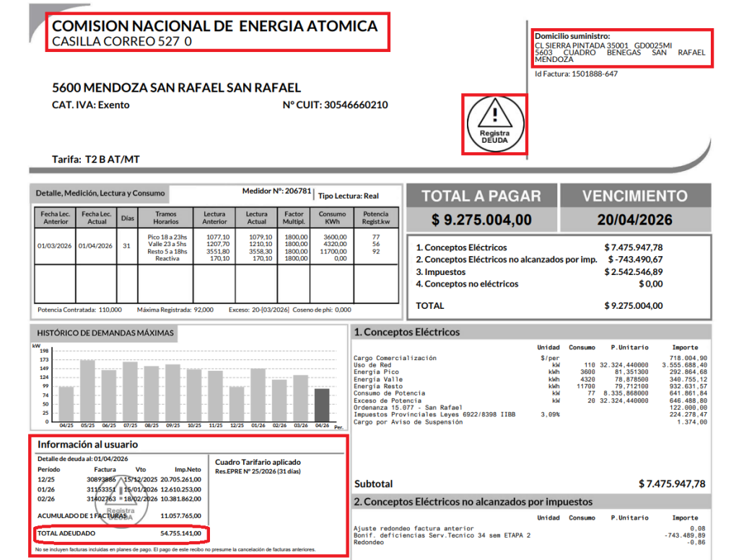Click the Histórico de Demandas Máximas title
Screen dimensions: 739x560
click(x=105, y=333)
